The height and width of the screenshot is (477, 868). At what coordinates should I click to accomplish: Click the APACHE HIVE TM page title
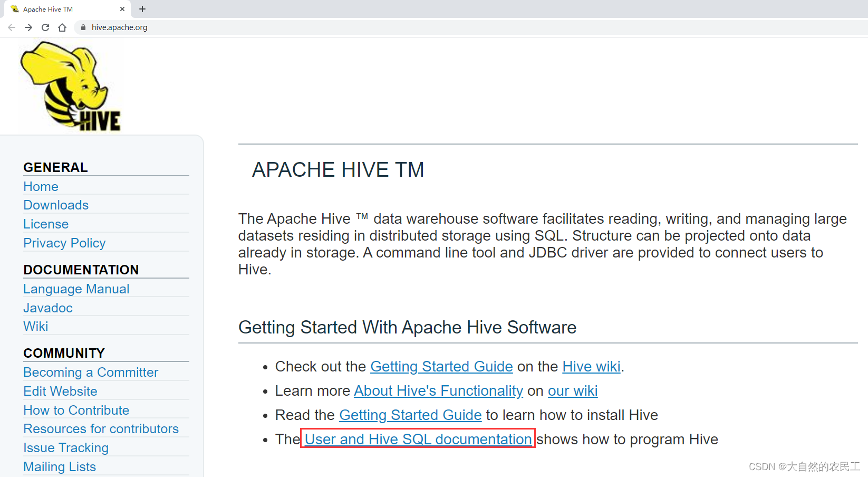click(338, 170)
